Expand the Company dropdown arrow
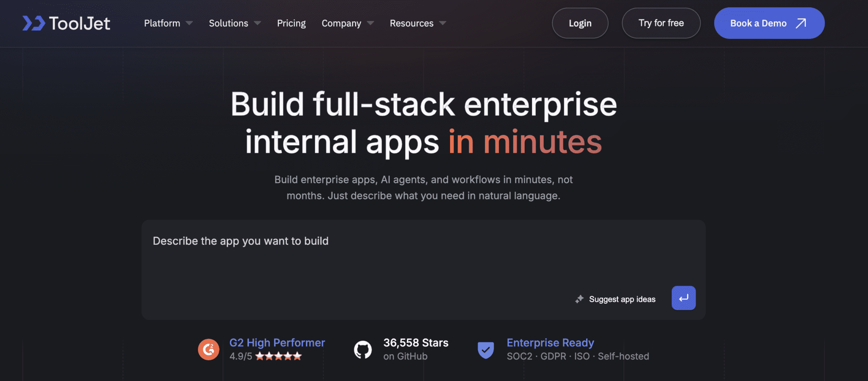This screenshot has height=381, width=868. (x=370, y=23)
